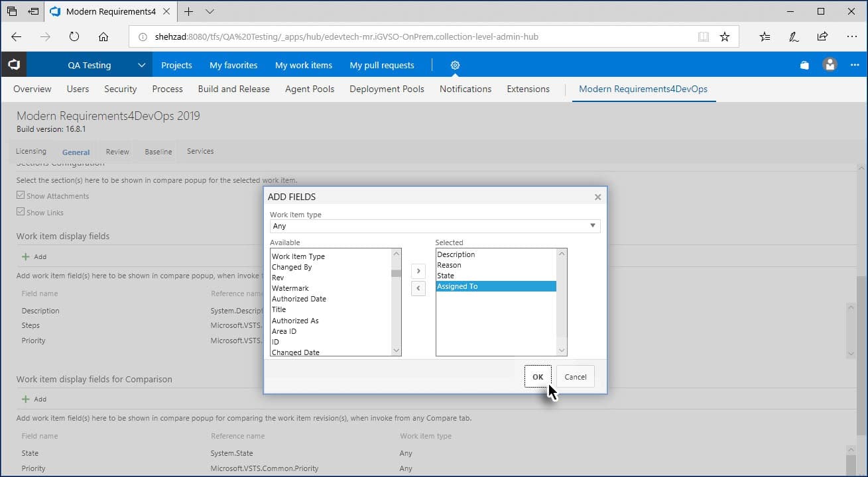Select Watermark in Available list
This screenshot has height=477, width=868.
pos(290,288)
